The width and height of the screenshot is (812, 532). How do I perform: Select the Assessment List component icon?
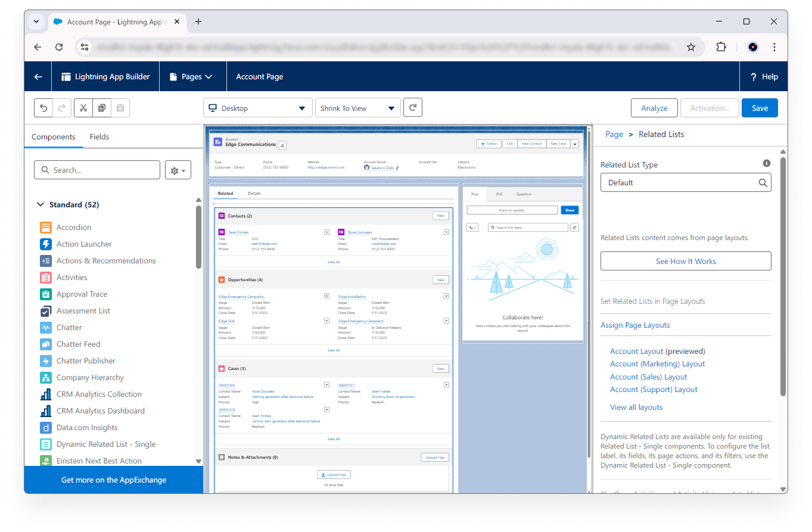pos(46,310)
